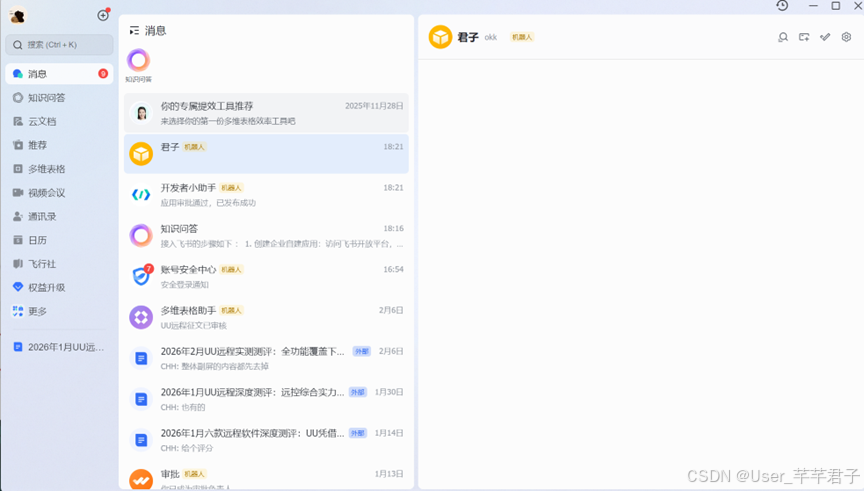Image resolution: width=864 pixels, height=491 pixels.
Task: Open 多维表格 in the sidebar
Action: pyautogui.click(x=60, y=169)
